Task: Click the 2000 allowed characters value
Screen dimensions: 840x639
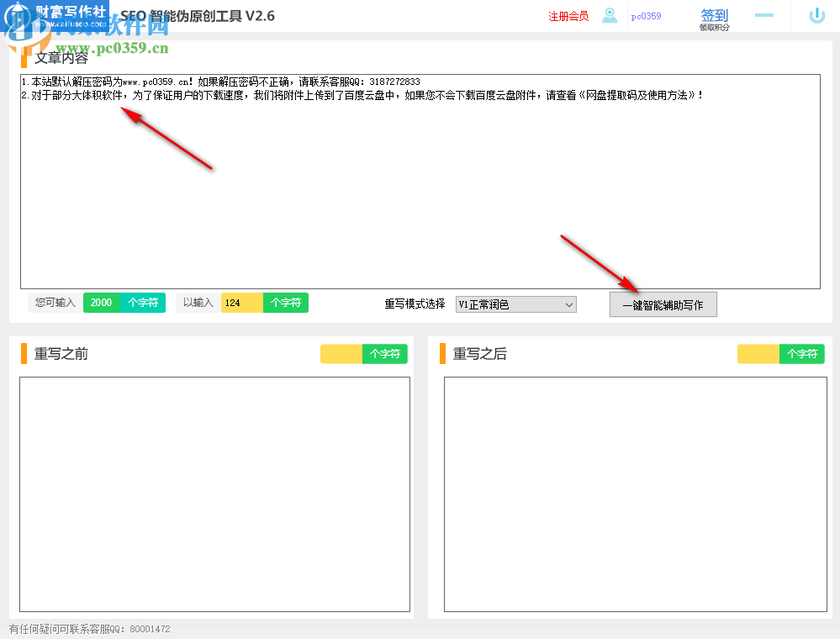Action: pos(101,303)
